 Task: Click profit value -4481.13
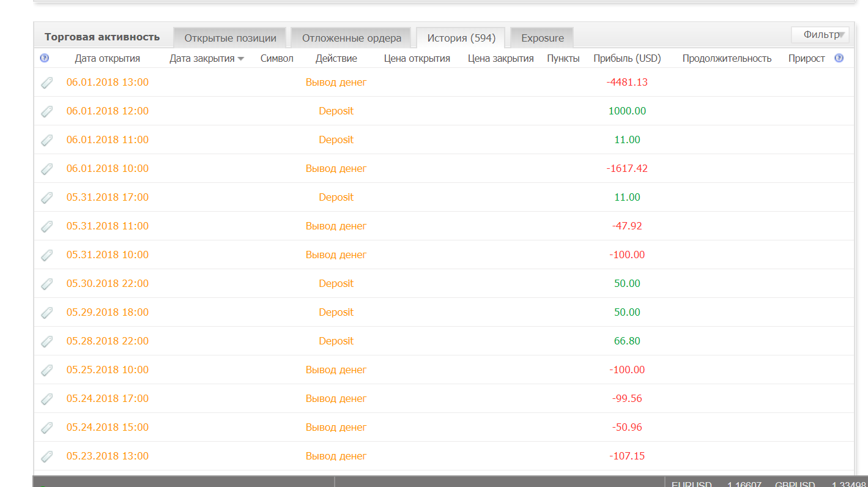627,83
